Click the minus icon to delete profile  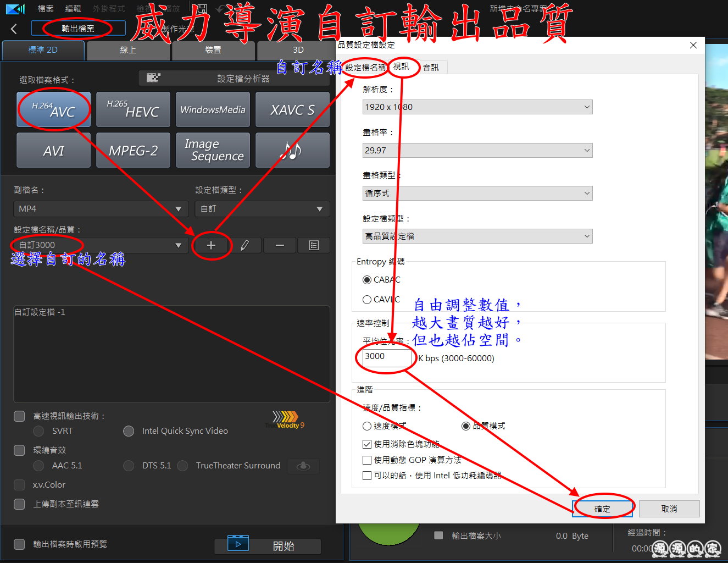pos(280,245)
